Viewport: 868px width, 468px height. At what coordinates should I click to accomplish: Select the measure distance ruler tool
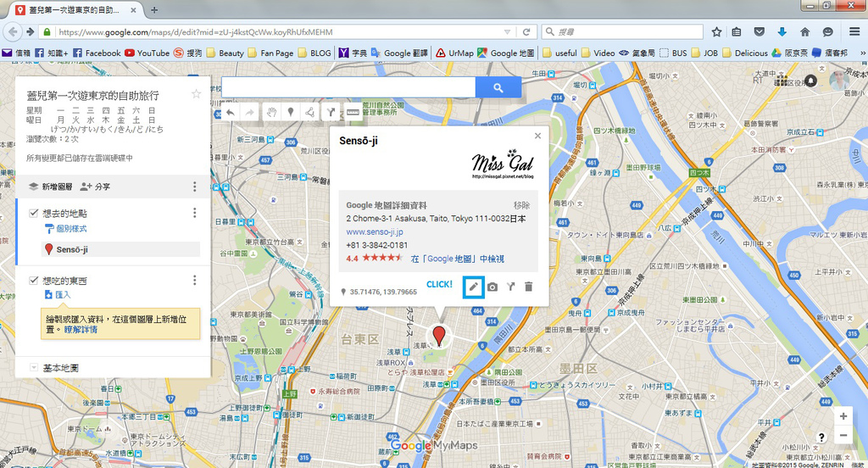tap(353, 113)
